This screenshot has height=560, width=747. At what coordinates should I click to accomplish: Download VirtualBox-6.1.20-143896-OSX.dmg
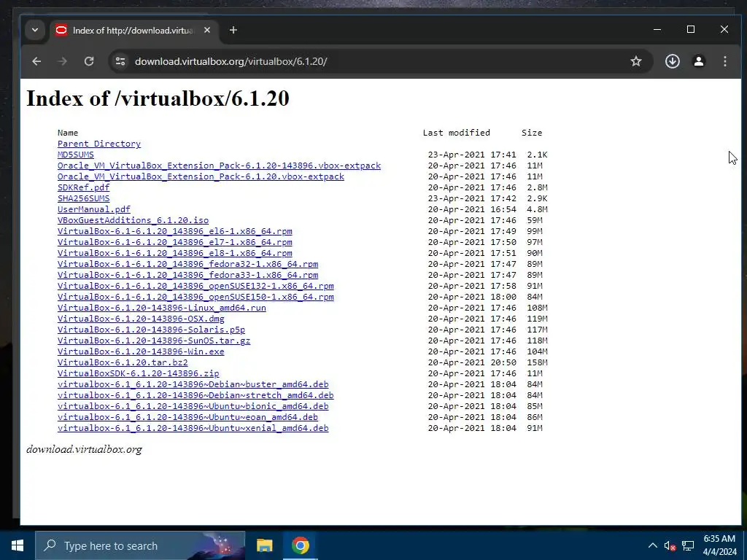(x=141, y=319)
